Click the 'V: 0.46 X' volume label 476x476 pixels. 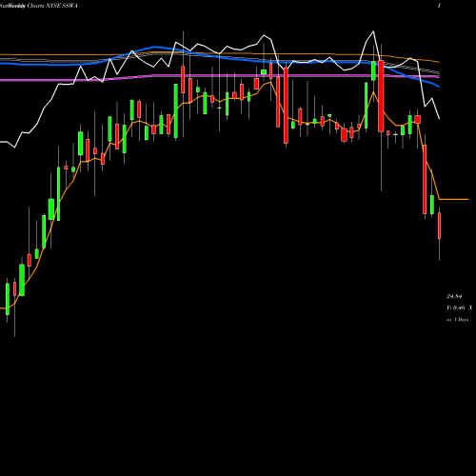(459, 307)
